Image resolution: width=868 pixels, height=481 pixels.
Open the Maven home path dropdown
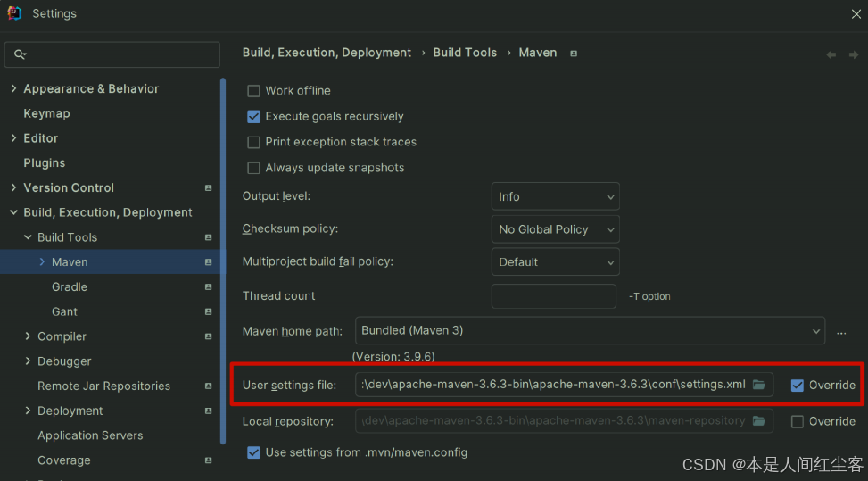pos(590,330)
